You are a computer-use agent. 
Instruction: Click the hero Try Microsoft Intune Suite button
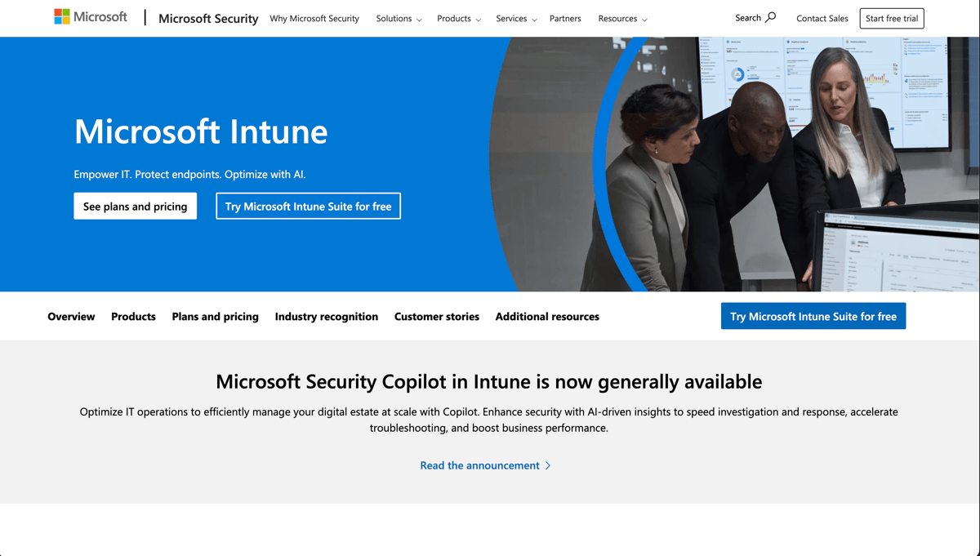308,206
